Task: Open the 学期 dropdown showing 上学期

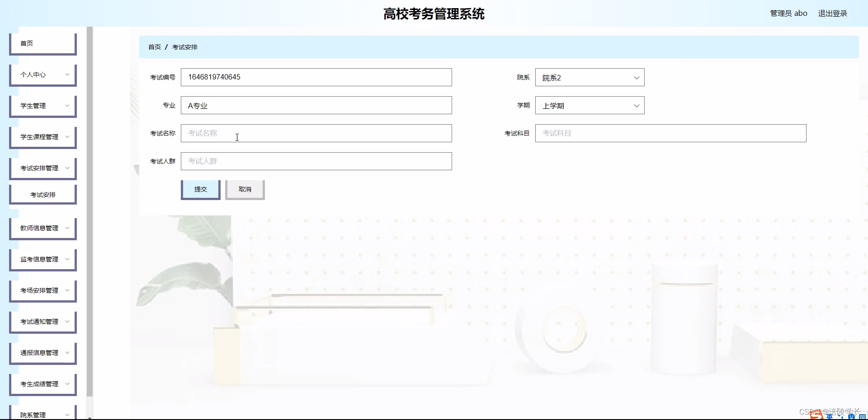Action: pyautogui.click(x=590, y=105)
